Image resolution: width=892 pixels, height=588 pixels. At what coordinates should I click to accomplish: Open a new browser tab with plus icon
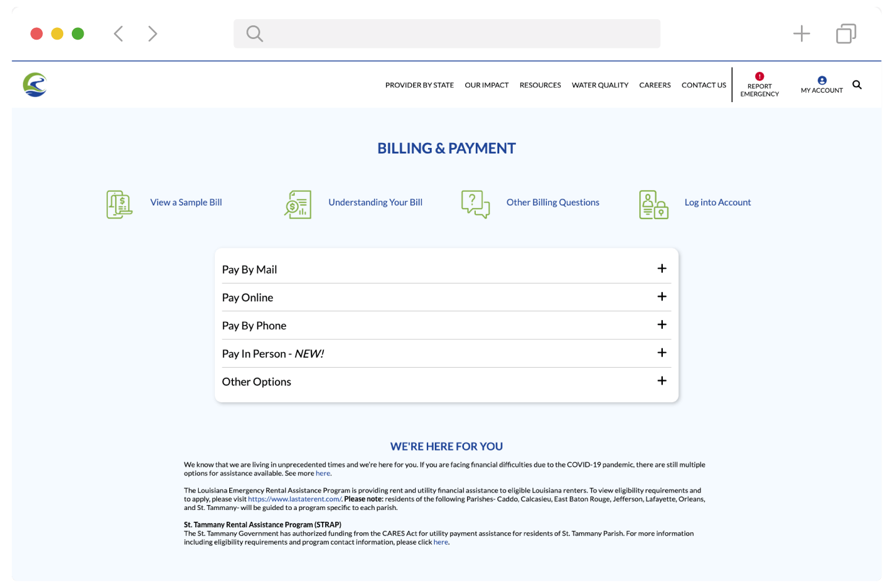(801, 33)
